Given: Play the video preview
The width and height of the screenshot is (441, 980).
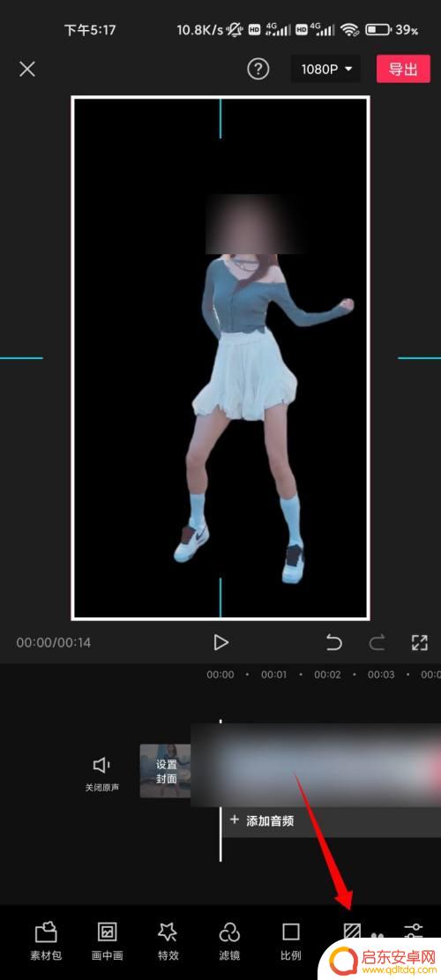Looking at the screenshot, I should tap(220, 642).
